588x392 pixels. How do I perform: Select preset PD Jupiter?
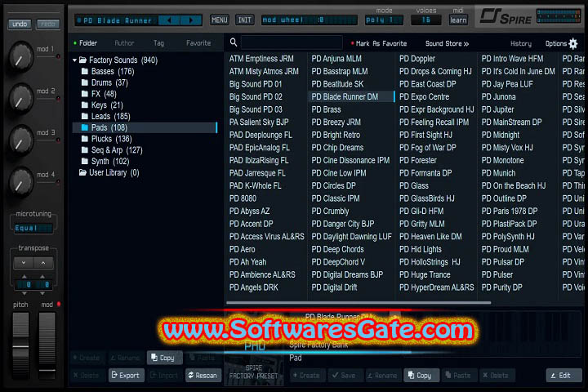point(497,109)
